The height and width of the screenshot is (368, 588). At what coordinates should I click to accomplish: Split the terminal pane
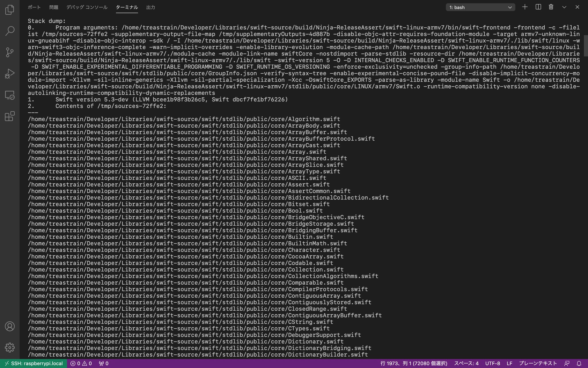(x=538, y=7)
